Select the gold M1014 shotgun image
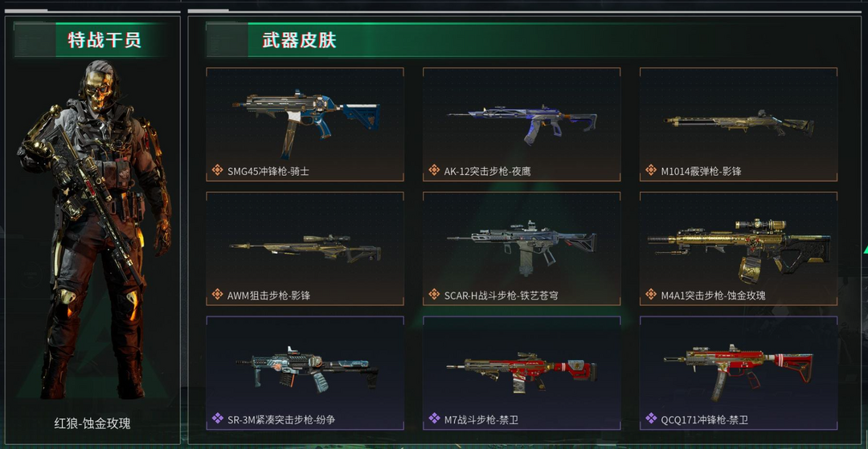This screenshot has height=449, width=868. click(x=739, y=123)
